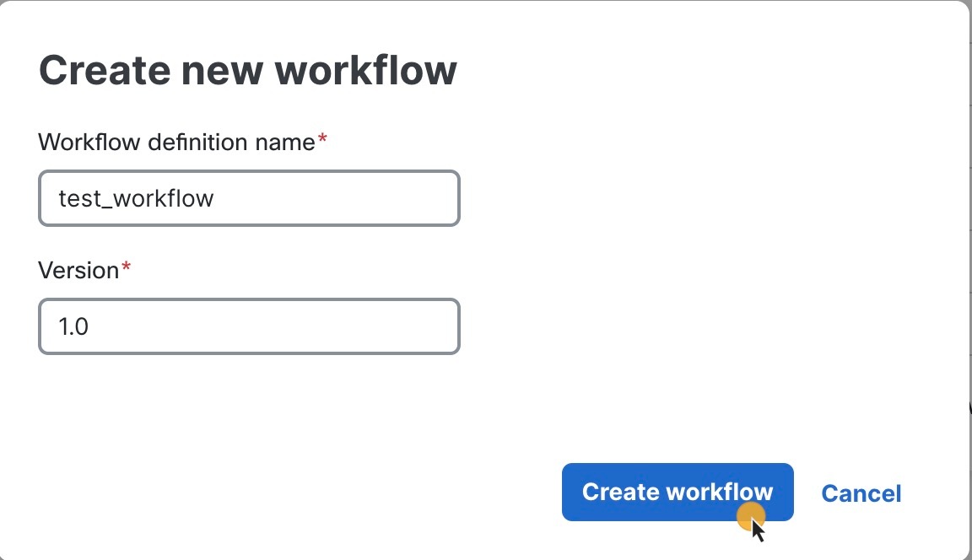The height and width of the screenshot is (560, 972).
Task: Place cursor in blank space after 1.0
Action: pos(273,326)
